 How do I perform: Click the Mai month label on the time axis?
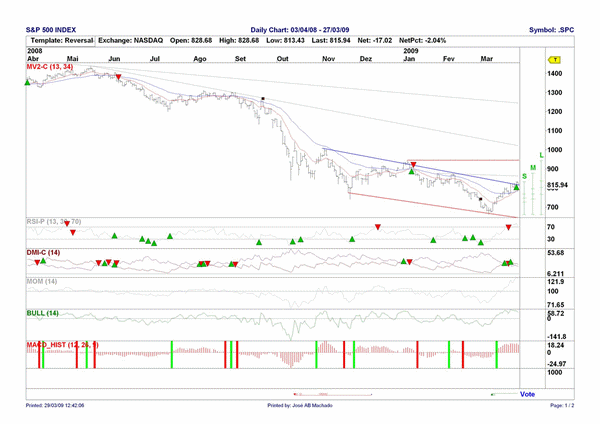[72, 59]
